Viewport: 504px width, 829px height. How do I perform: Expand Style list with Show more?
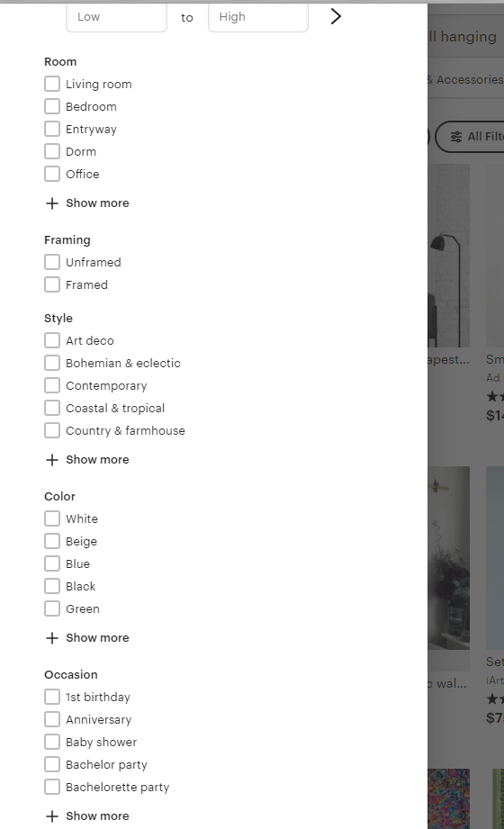pyautogui.click(x=87, y=460)
